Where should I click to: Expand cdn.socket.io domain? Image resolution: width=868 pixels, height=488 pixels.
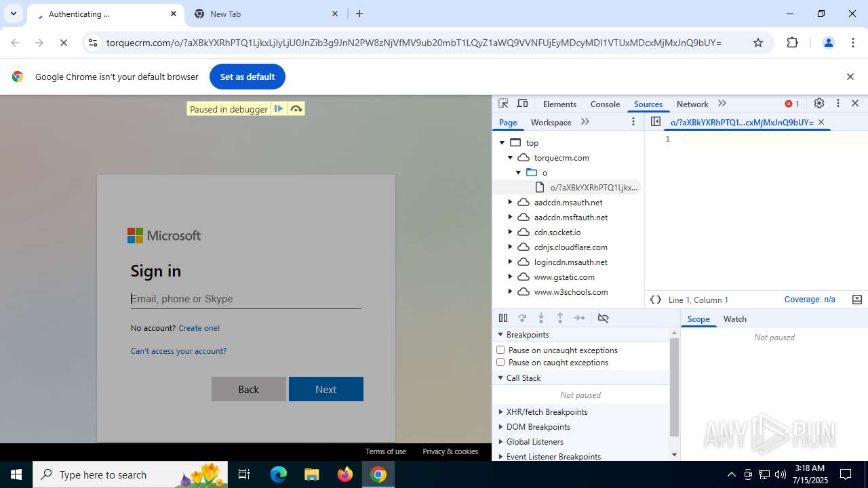(x=511, y=232)
